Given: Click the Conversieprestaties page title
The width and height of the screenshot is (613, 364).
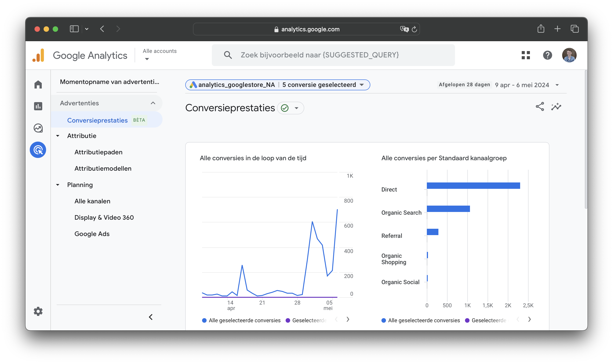Looking at the screenshot, I should 230,108.
